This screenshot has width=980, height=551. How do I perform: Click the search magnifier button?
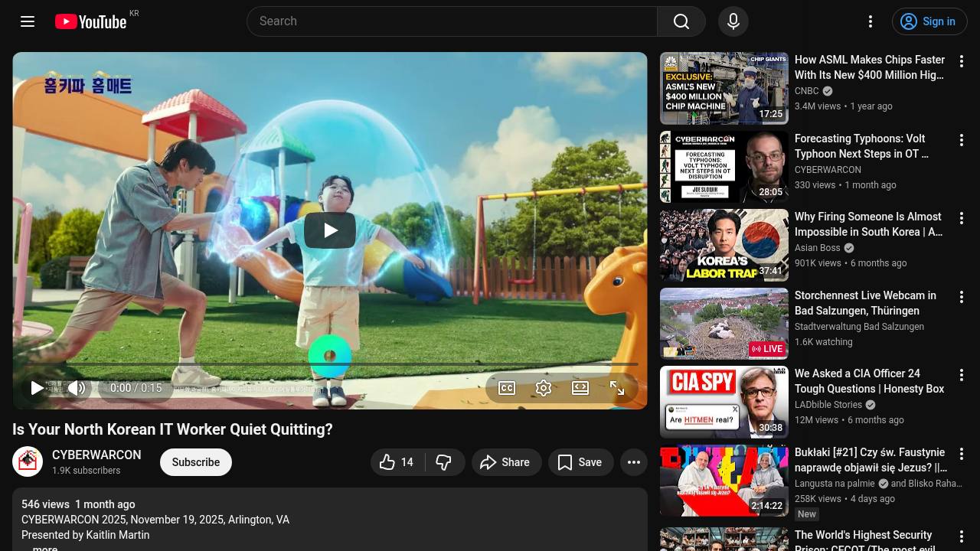click(x=681, y=21)
